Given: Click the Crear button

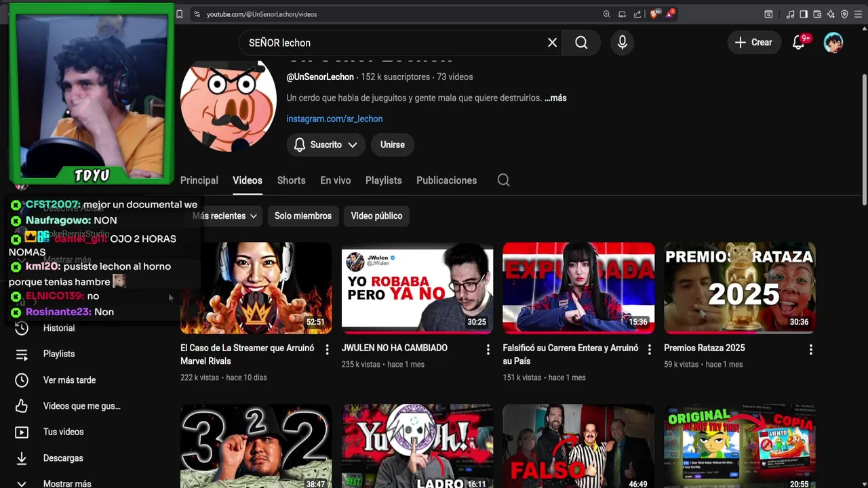Looking at the screenshot, I should [753, 43].
